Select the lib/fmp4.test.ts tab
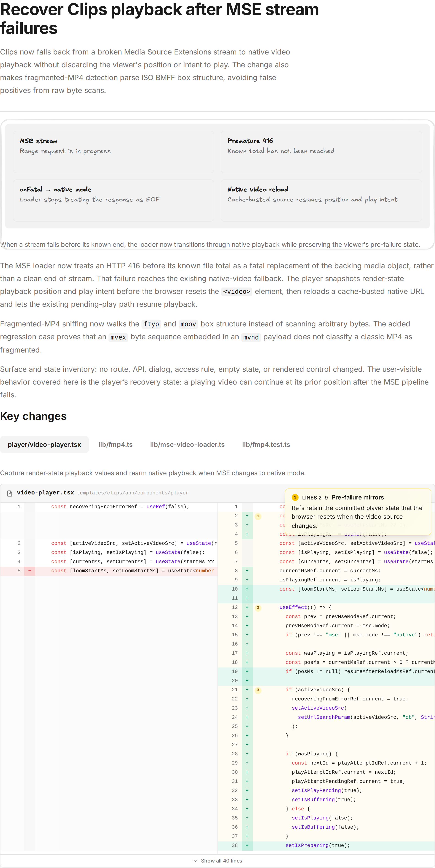435x868 pixels. point(266,445)
